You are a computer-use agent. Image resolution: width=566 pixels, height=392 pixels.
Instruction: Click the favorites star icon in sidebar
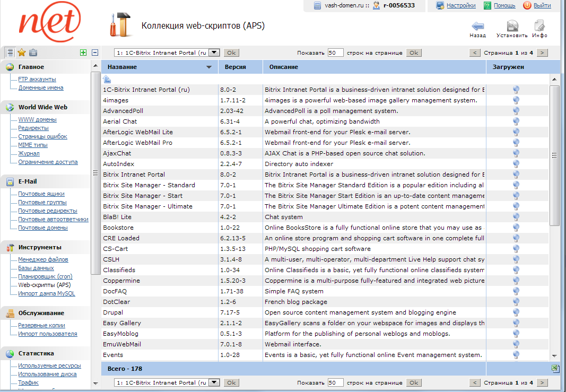[21, 53]
